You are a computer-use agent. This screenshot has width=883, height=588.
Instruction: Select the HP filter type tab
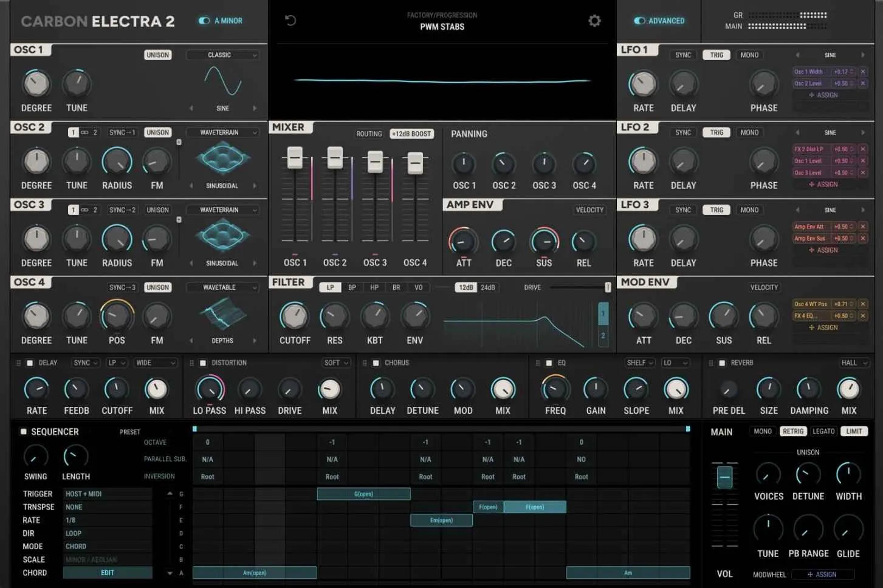point(374,287)
